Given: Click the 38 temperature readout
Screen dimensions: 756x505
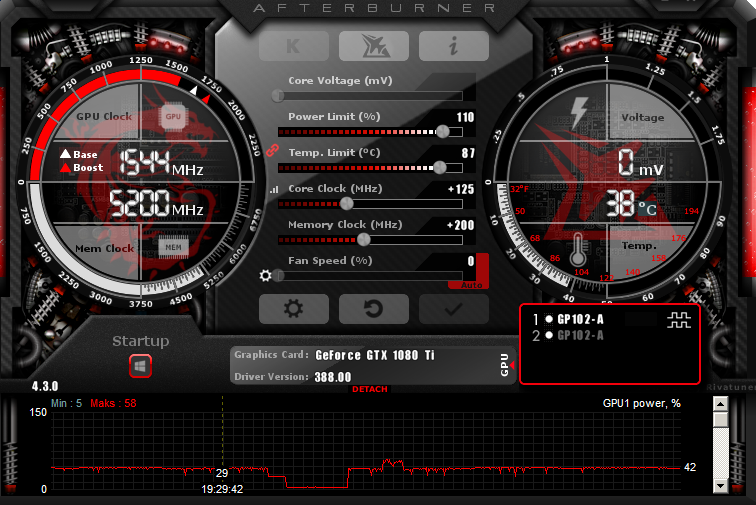Looking at the screenshot, I should click(620, 204).
